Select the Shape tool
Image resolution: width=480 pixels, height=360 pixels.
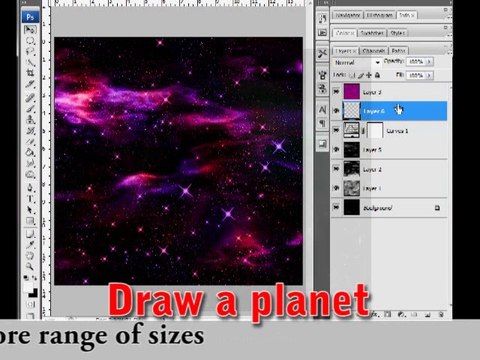coord(30,221)
